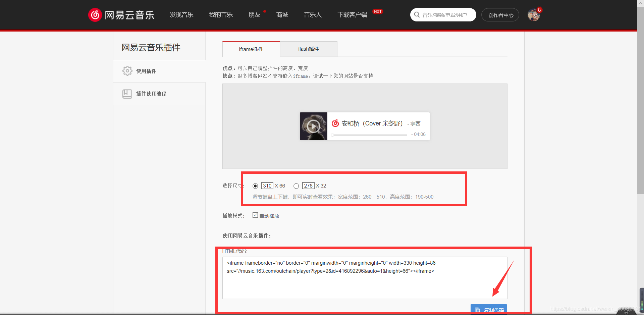
Task: Open the 创作者中心 button
Action: (500, 15)
